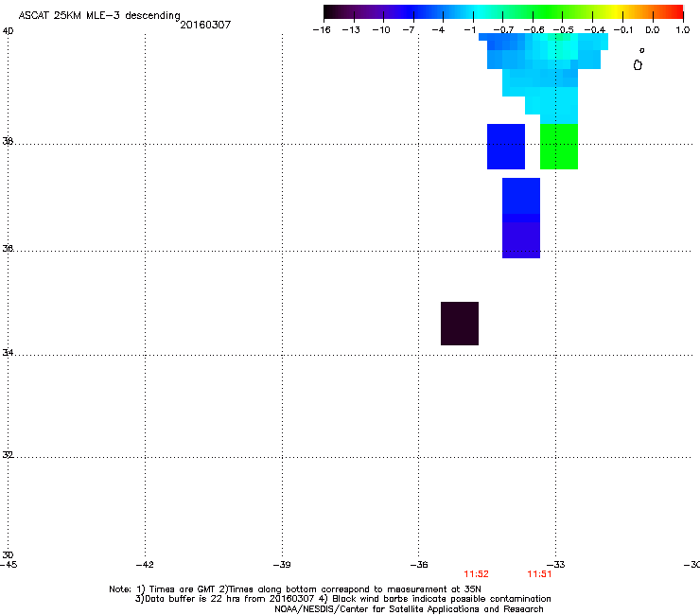
Task: Click the 'Note: 1) Times are GMT' footnote line
Action: point(295,589)
